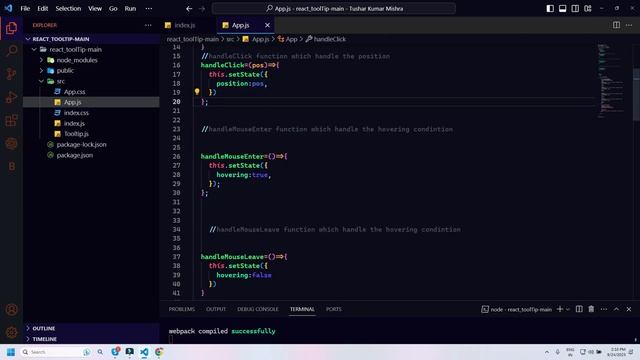Collapse the src folder
This screenshot has height=360, width=640.
pyautogui.click(x=91, y=81)
